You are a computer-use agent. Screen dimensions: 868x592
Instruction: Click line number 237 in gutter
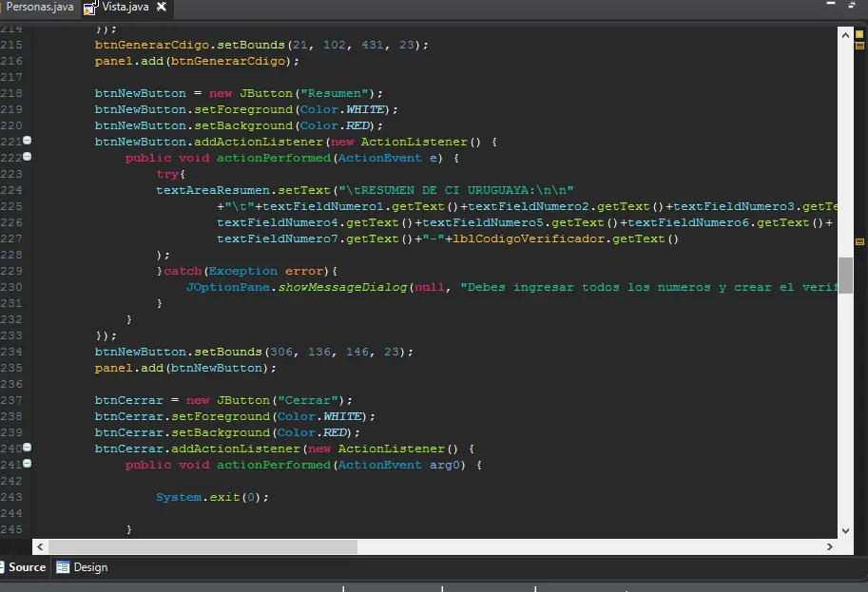[x=11, y=400]
